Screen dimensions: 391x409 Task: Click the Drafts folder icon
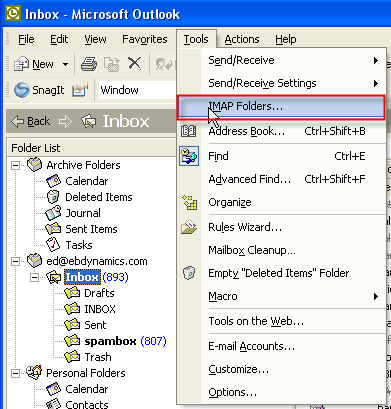tap(72, 293)
